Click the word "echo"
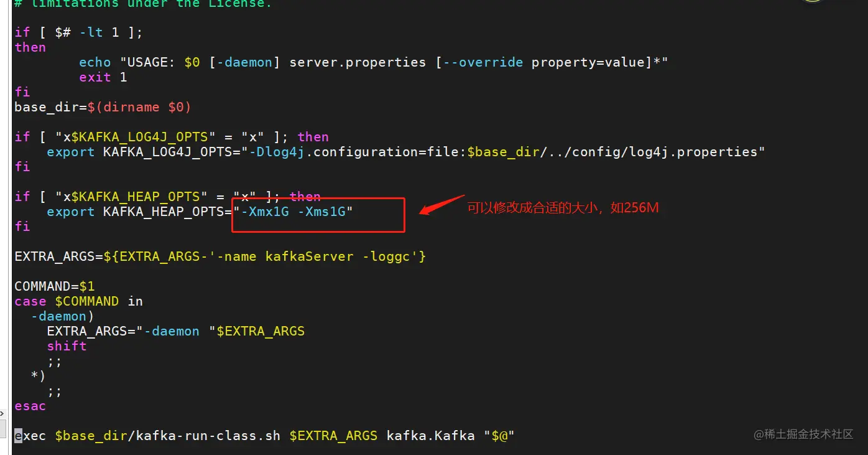868x455 pixels. pos(95,62)
